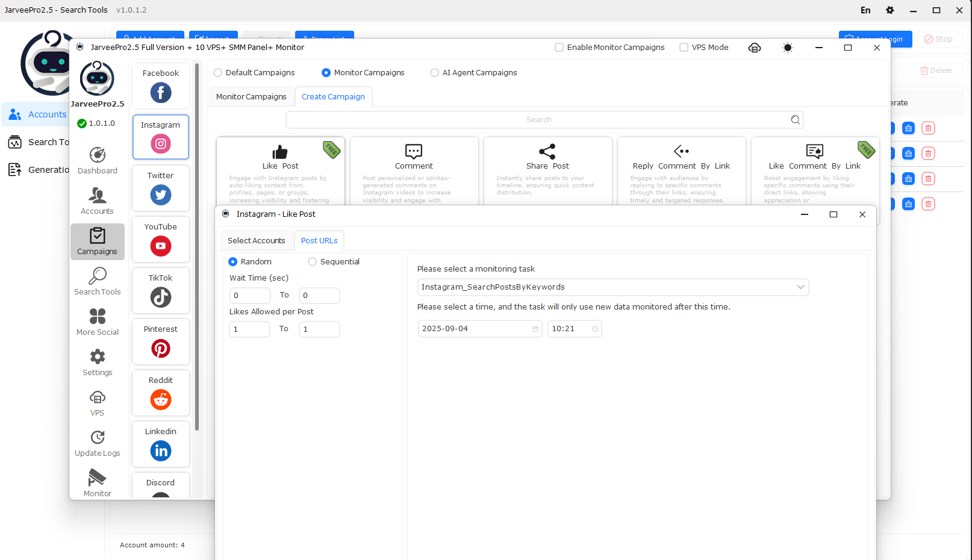Click the Likes Allowed per Post minimum field
The width and height of the screenshot is (972, 560).
coord(250,329)
